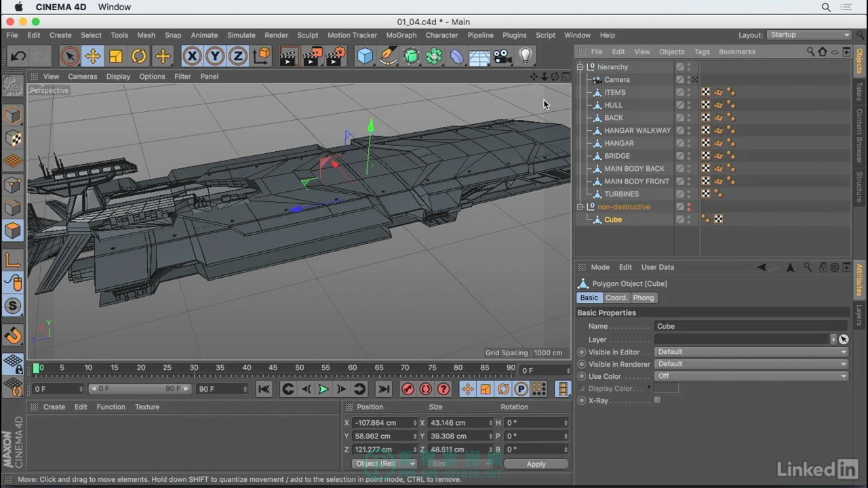Toggle visibility dots for non-destructive
Screen dimensions: 868x488
pyautogui.click(x=689, y=207)
